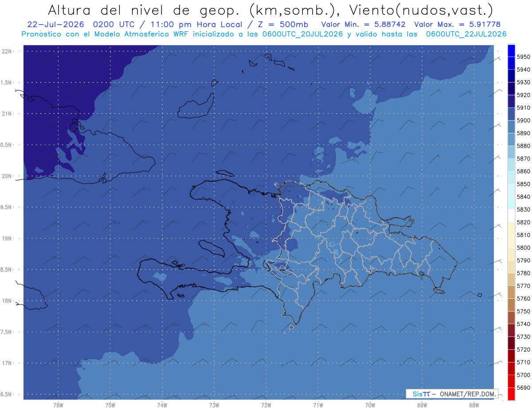Click the 20N latitude axis label

[7, 176]
